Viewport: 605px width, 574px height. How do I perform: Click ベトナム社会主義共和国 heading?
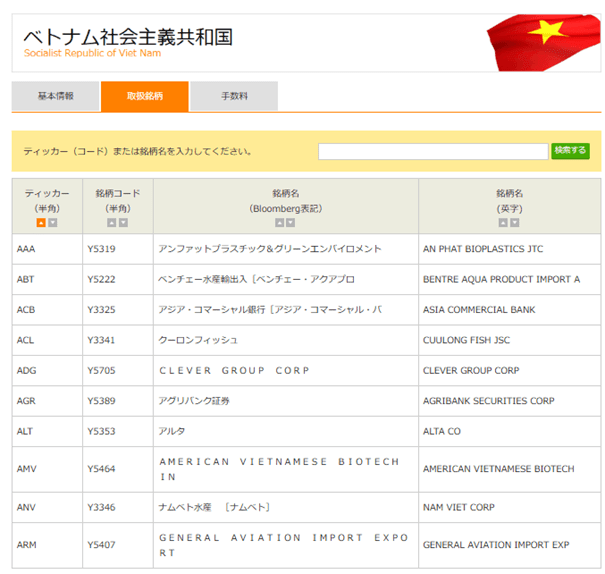pyautogui.click(x=128, y=37)
